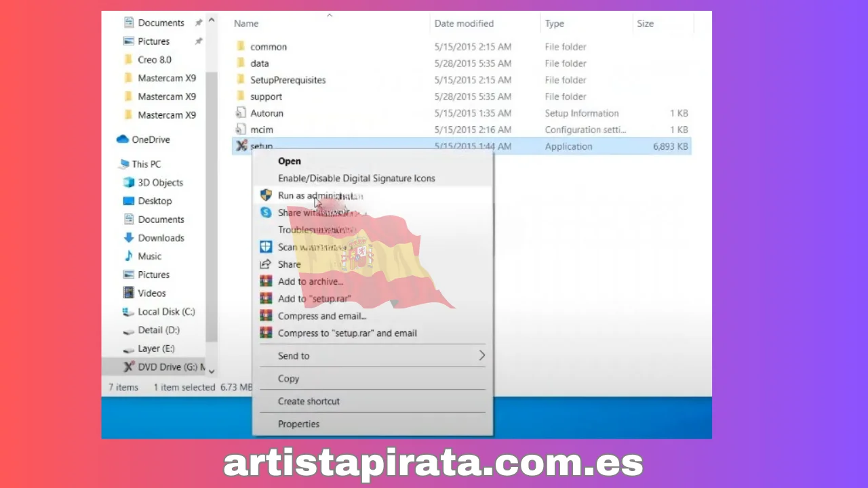The image size is (868, 488).
Task: Click "7 items" status bar text
Action: click(123, 387)
